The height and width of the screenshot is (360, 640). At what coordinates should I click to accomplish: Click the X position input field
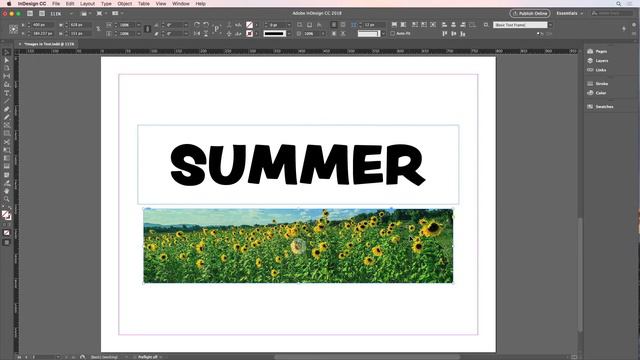(x=42, y=25)
